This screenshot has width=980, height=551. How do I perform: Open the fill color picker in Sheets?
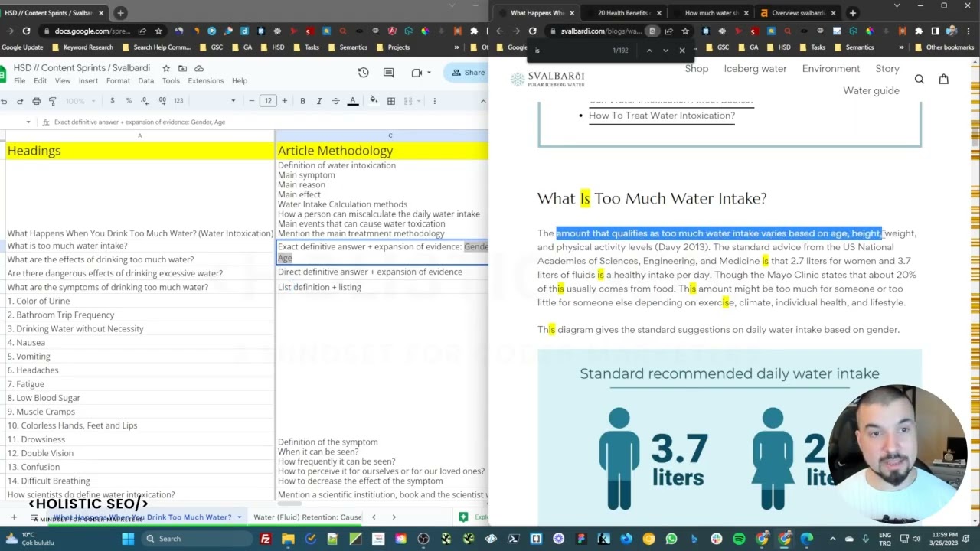[374, 101]
